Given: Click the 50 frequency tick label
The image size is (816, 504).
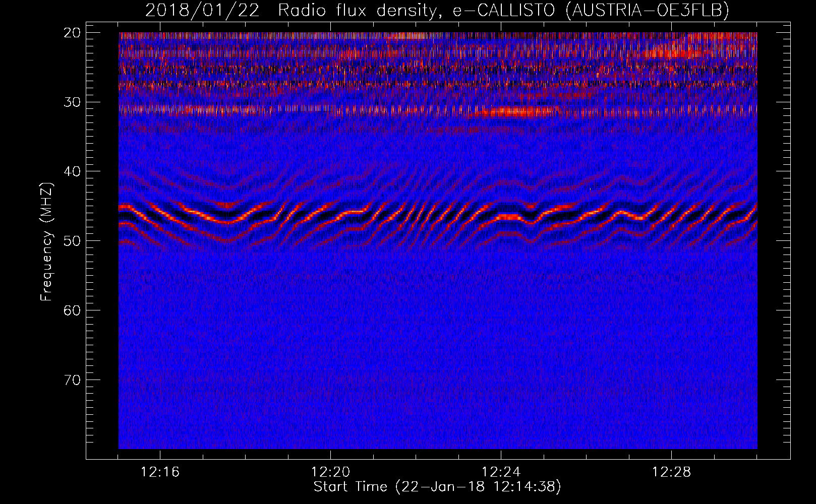Looking at the screenshot, I should (73, 241).
